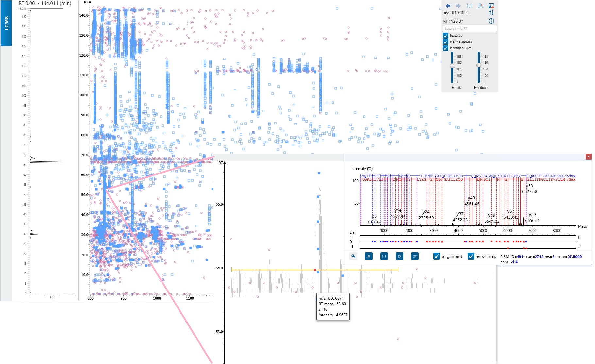Click the back navigation arrow

[448, 6]
